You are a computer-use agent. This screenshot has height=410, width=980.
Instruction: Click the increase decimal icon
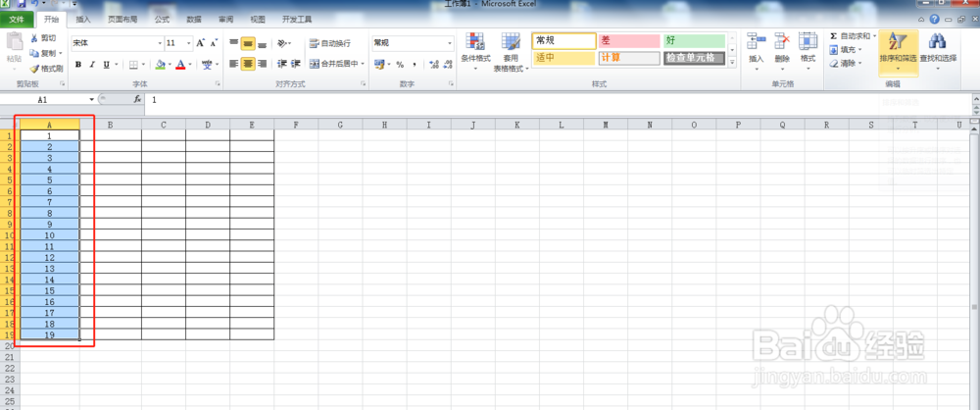pyautogui.click(x=434, y=64)
